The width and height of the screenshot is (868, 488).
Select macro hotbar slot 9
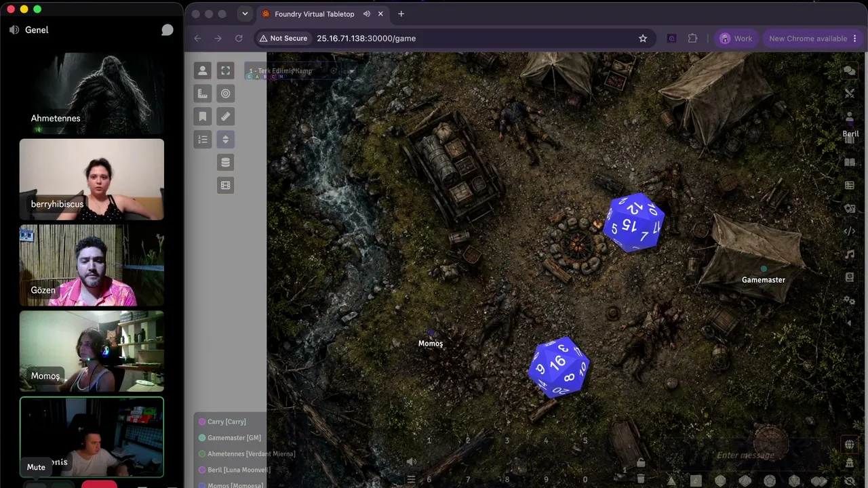click(546, 479)
